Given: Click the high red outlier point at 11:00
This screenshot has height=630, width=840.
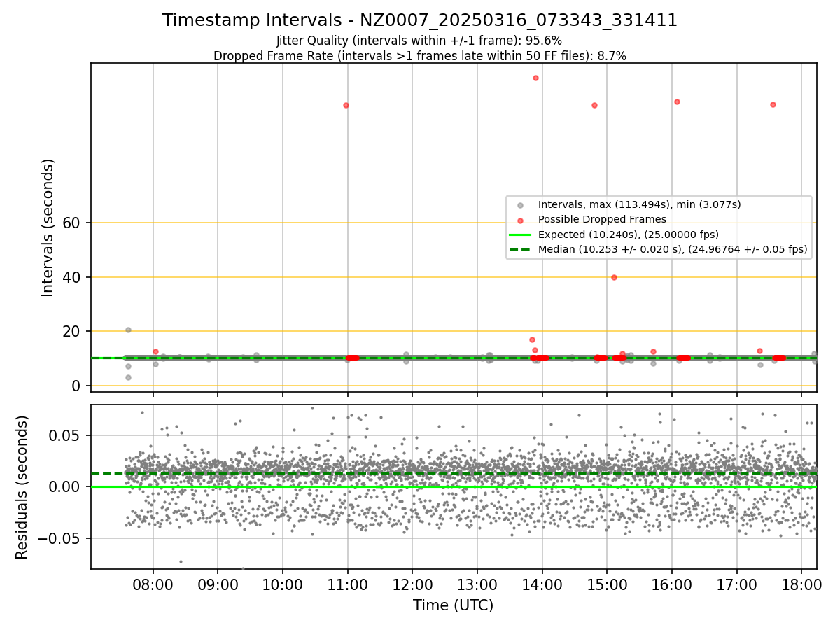Looking at the screenshot, I should [346, 105].
